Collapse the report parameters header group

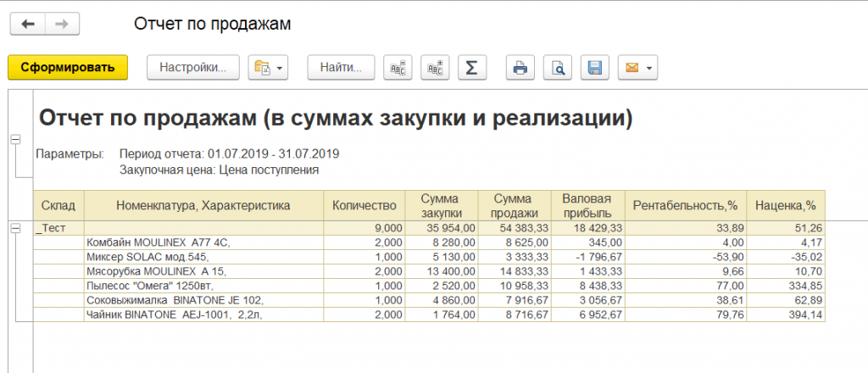pos(15,141)
